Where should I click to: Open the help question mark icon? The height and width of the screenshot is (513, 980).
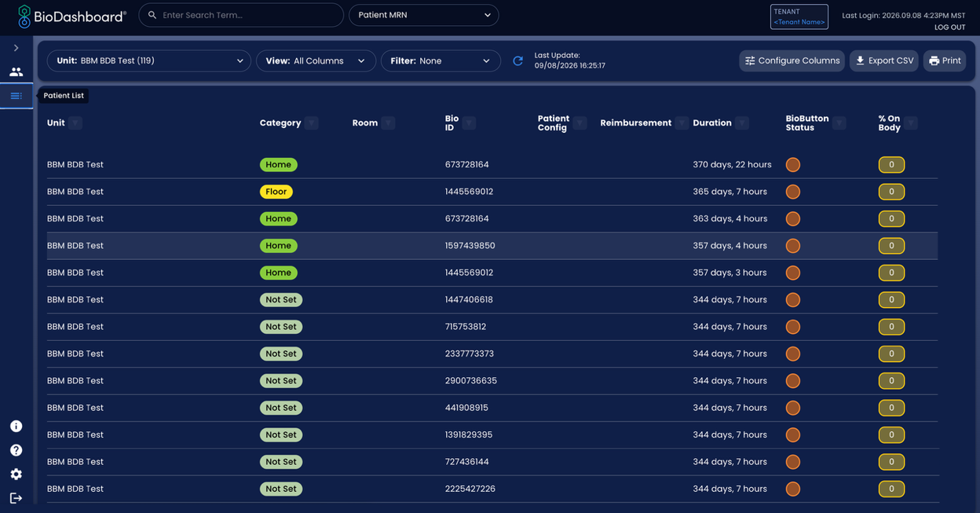click(16, 450)
